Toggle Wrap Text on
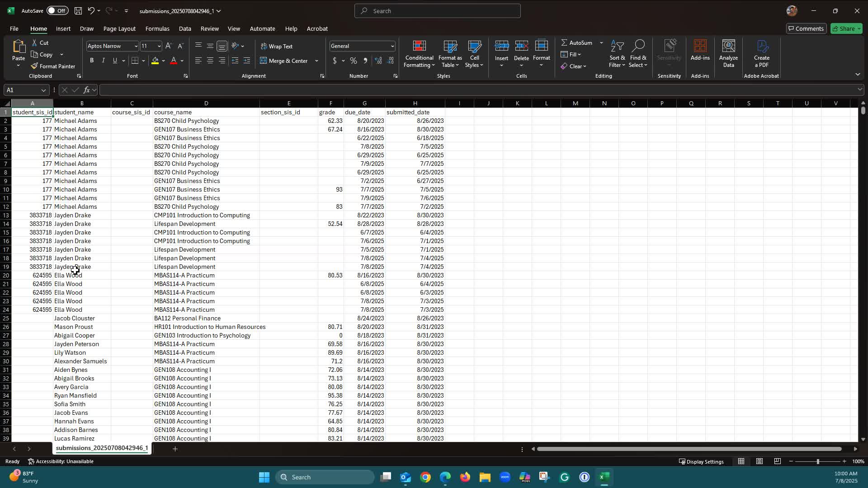The width and height of the screenshot is (868, 488). (277, 46)
